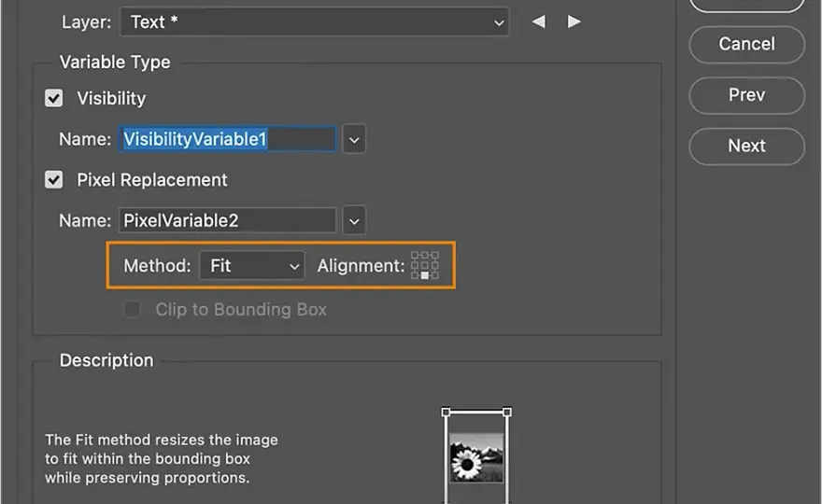Toggle the Pixel Replacement checkbox

pos(53,180)
